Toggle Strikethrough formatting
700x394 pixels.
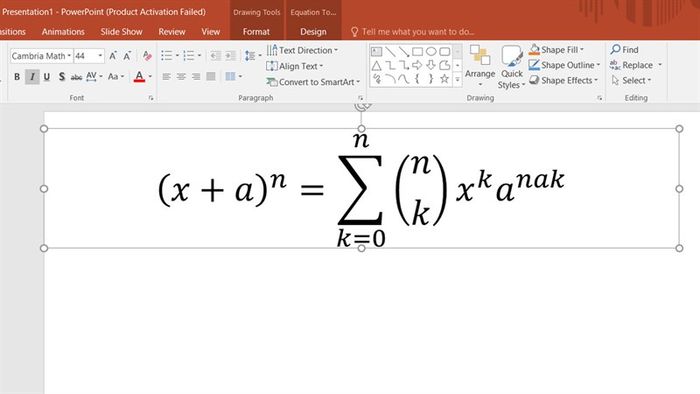click(76, 77)
